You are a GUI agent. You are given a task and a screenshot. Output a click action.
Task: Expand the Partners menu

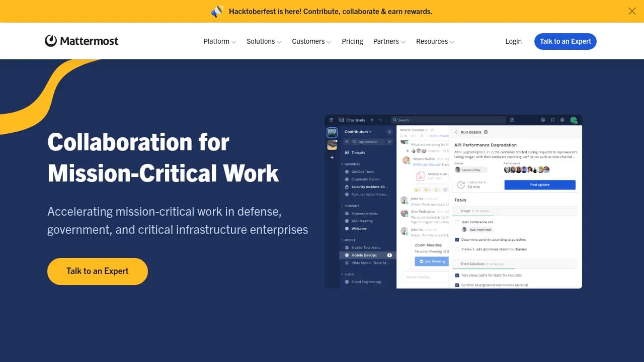(x=389, y=41)
